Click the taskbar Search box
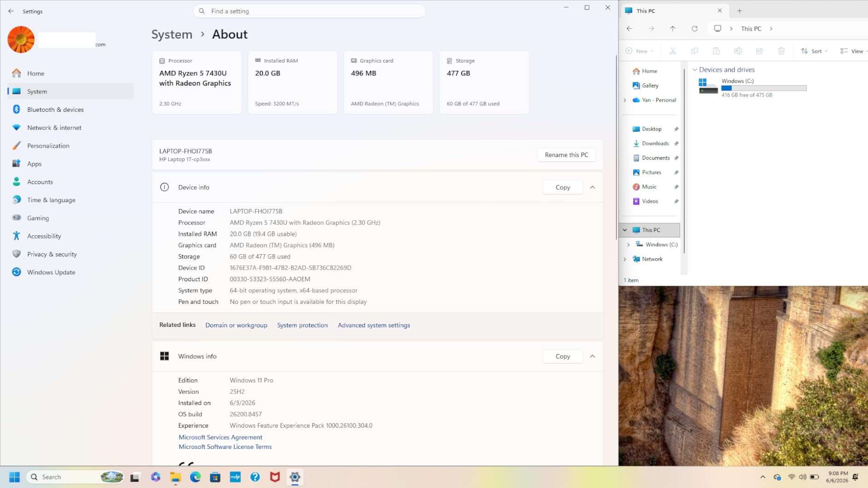This screenshot has width=868, height=488. [76, 477]
